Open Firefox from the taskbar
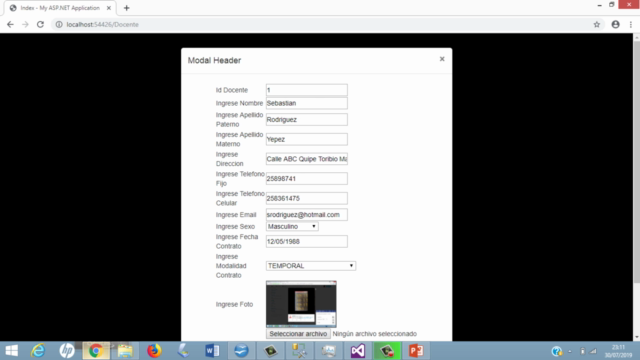Viewport: 640px width, 360px height. click(x=154, y=351)
